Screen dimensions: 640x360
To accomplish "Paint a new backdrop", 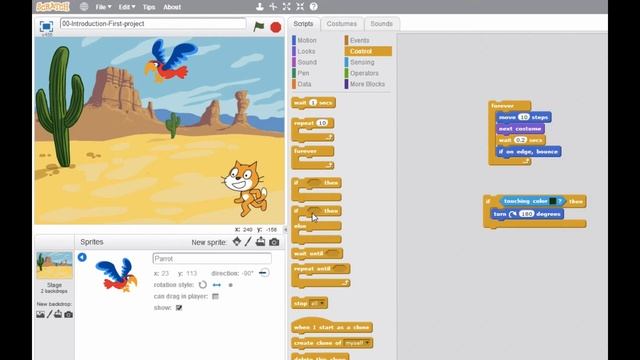I will point(49,314).
